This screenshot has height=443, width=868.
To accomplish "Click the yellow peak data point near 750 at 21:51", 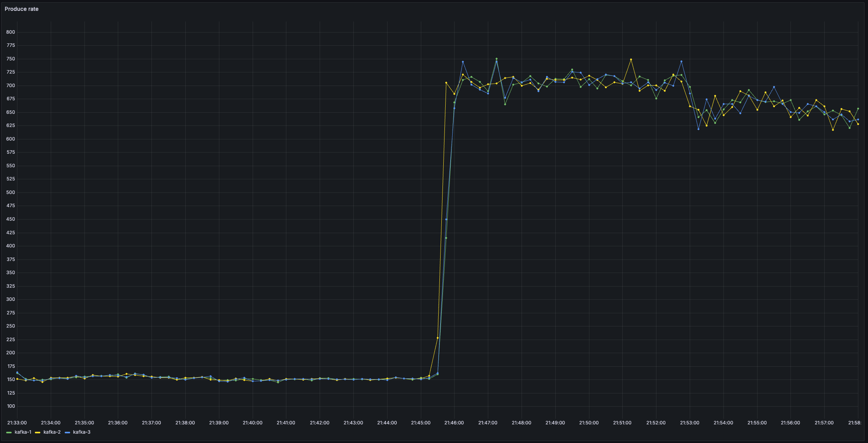I will (631, 60).
